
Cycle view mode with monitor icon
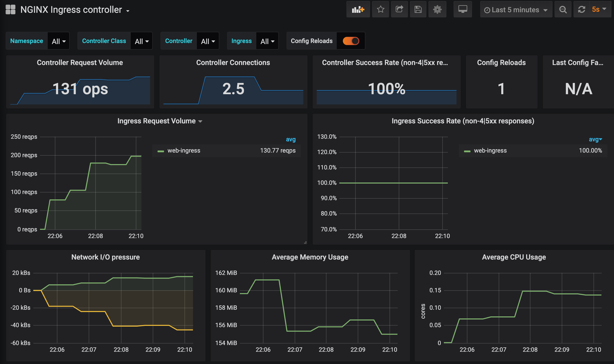click(x=463, y=10)
